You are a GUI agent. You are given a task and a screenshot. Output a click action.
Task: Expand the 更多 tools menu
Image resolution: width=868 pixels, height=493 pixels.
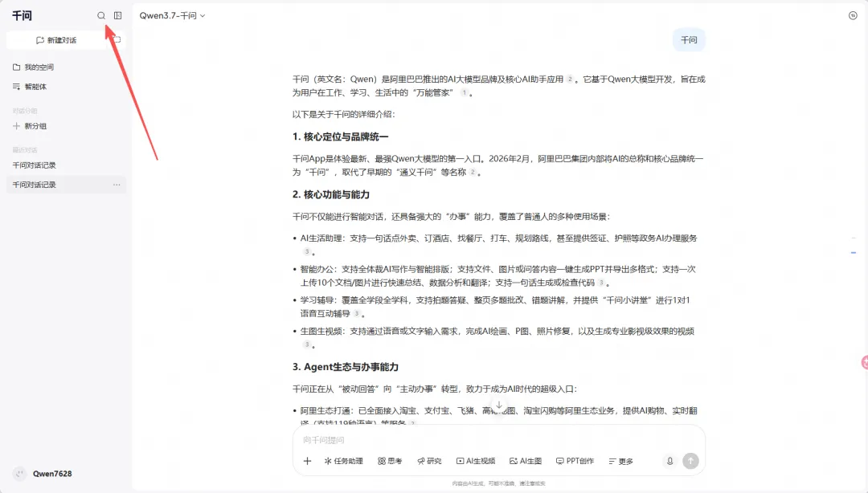coord(620,461)
